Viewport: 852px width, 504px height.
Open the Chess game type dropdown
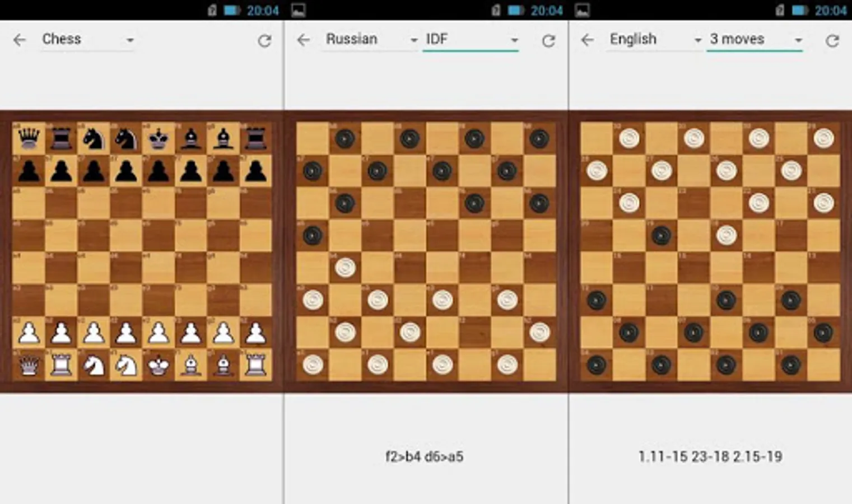click(88, 39)
